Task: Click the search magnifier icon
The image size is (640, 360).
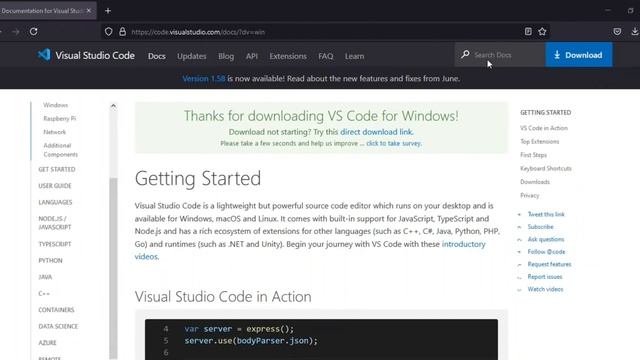Action: [465, 54]
